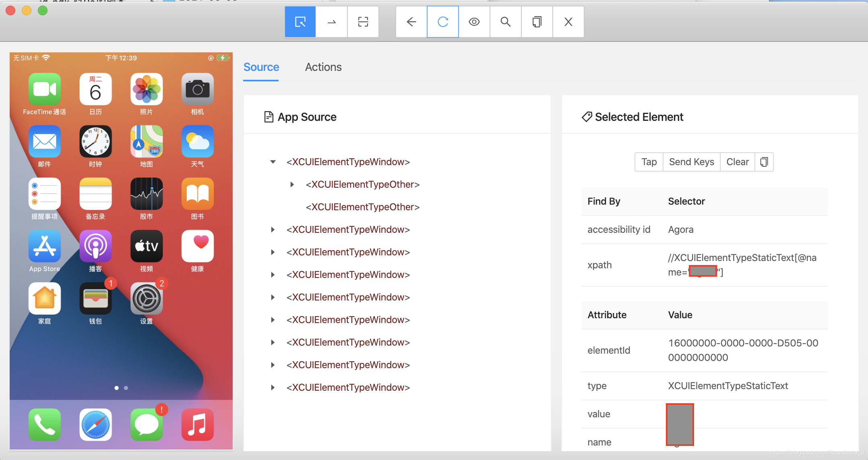The height and width of the screenshot is (460, 868).
Task: Open the Source tab
Action: (261, 67)
